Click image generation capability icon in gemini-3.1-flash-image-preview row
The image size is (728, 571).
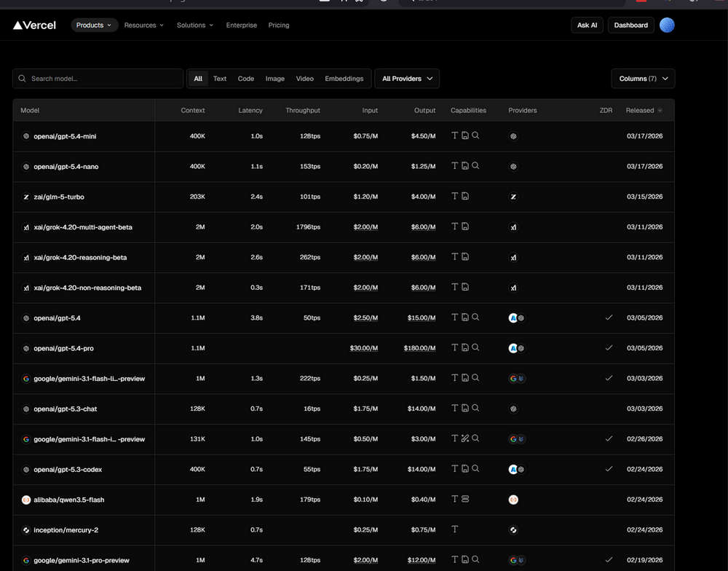(x=464, y=438)
